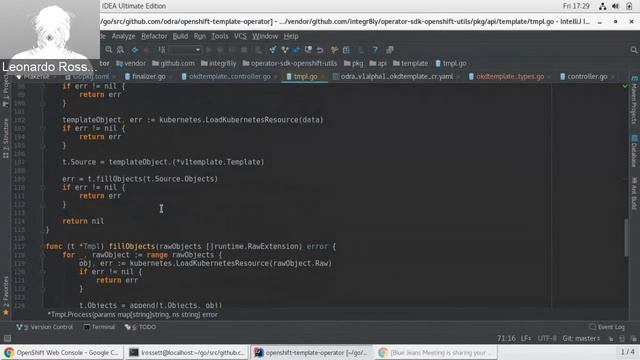Open the Help menu
Viewport: 640px width, 360px height.
pyautogui.click(x=291, y=36)
